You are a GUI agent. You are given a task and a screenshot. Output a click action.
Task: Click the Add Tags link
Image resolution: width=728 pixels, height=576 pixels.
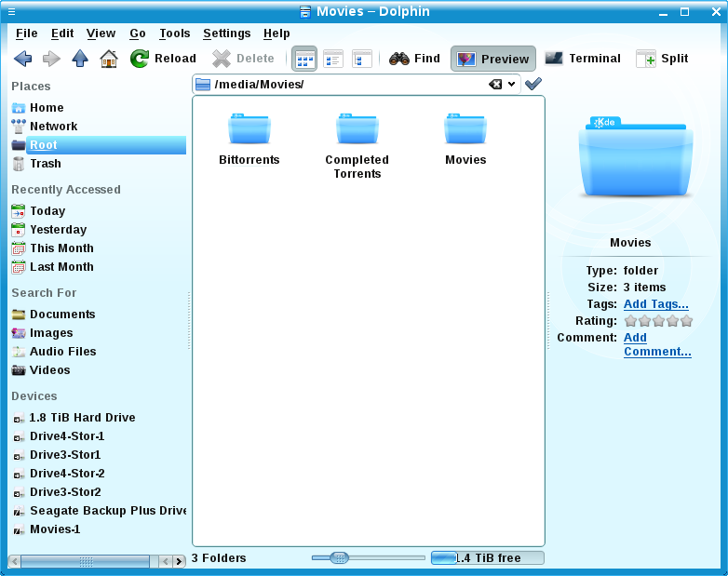[x=655, y=304]
